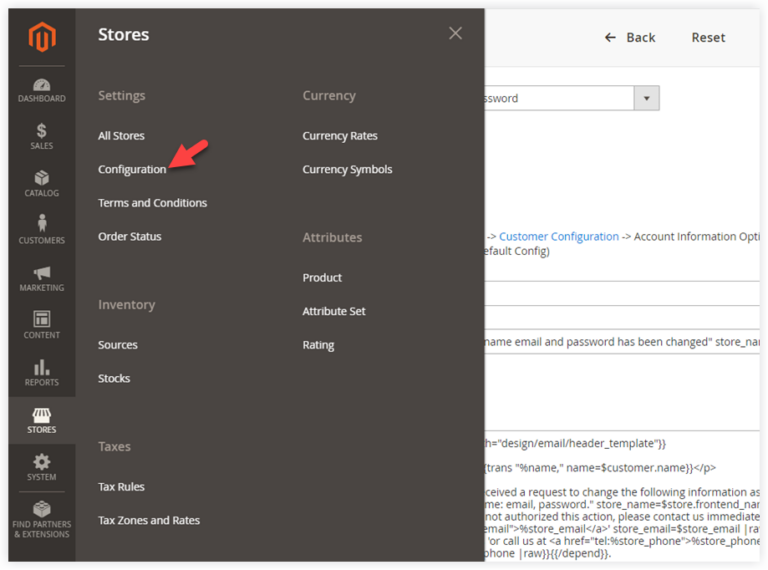Click the Reset button

point(708,37)
